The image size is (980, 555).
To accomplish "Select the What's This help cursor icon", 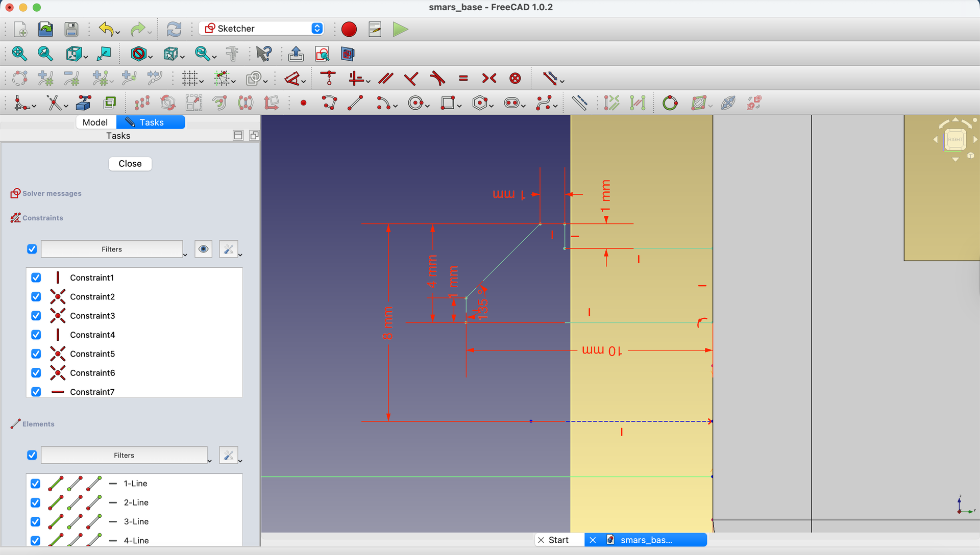I will 264,54.
